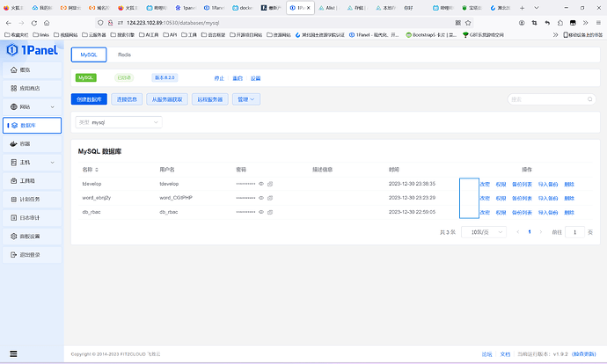Bookmark this page with star icon

pos(468,23)
